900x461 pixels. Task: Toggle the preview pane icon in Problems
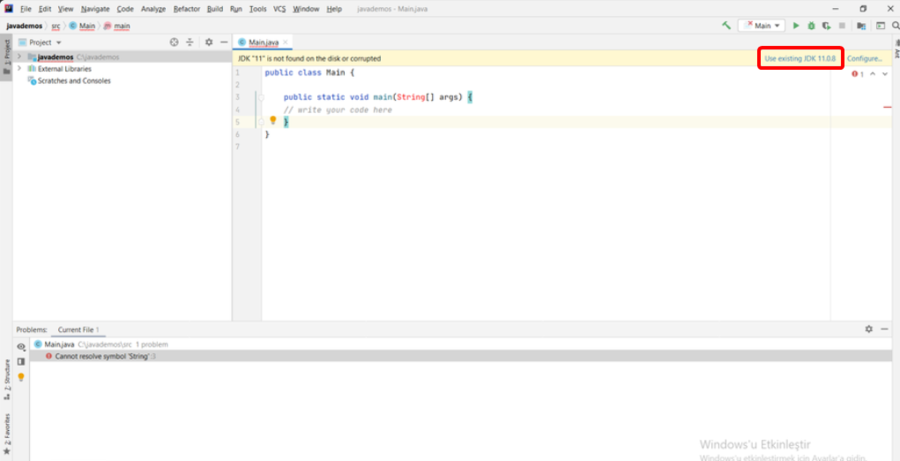[x=21, y=362]
